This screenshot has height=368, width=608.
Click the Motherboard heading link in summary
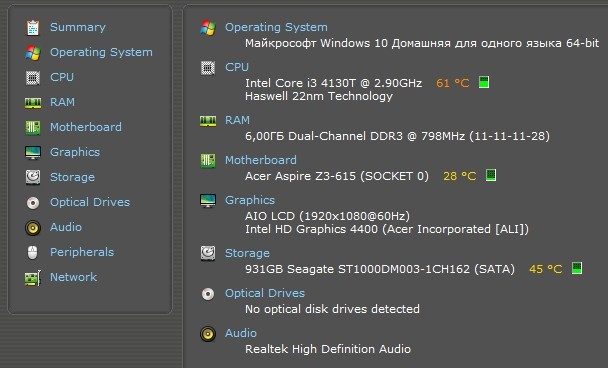pyautogui.click(x=261, y=160)
